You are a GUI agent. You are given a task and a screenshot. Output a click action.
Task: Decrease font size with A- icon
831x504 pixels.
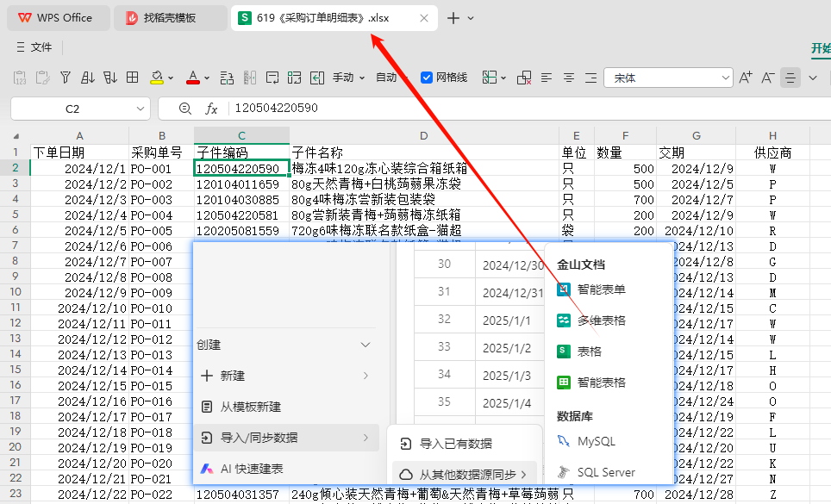click(x=768, y=78)
